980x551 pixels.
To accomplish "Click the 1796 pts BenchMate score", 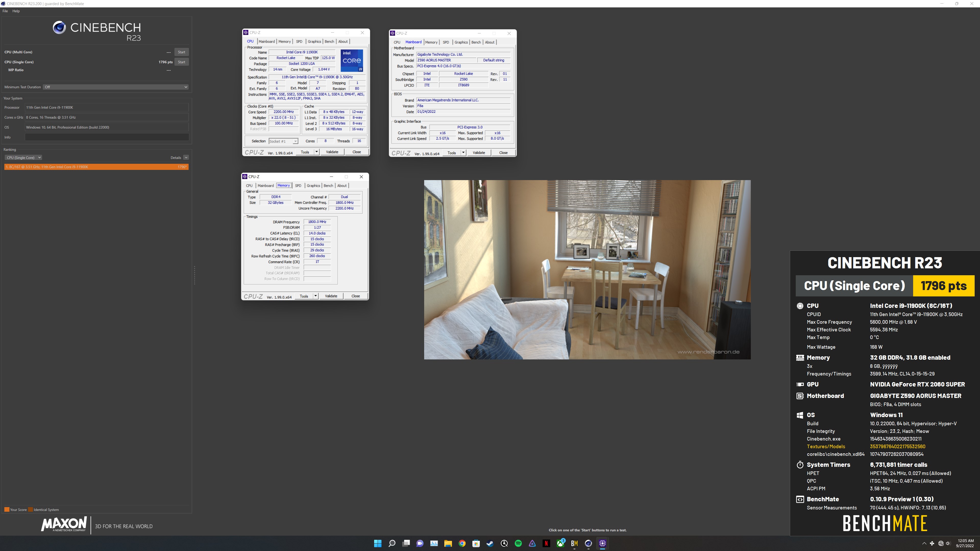I will tap(944, 286).
